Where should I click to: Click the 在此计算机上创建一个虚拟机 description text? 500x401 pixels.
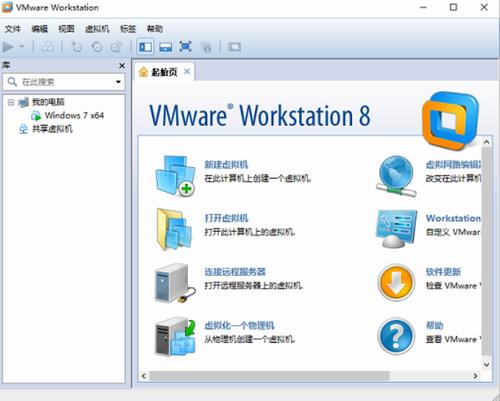[x=258, y=178]
